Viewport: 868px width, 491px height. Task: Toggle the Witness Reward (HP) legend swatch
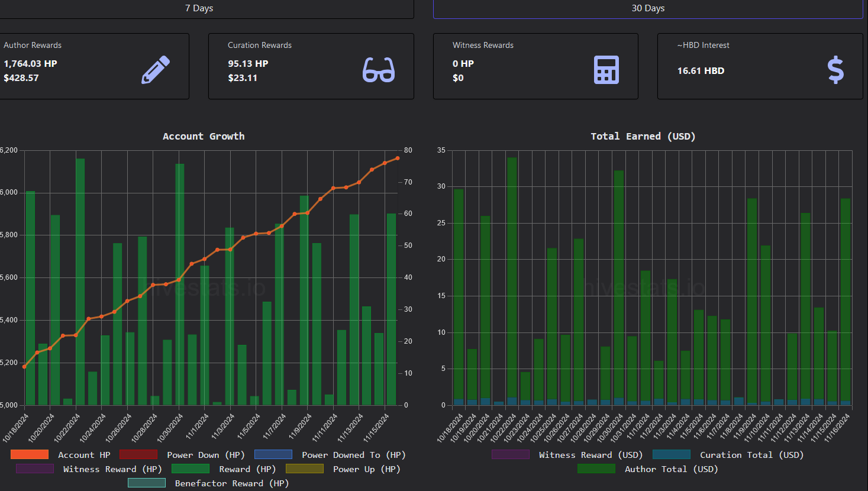(35, 469)
